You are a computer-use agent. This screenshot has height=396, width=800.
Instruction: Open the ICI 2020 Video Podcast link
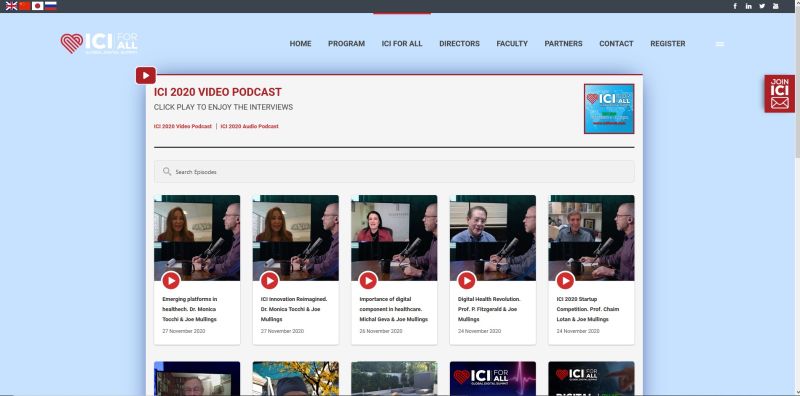tap(183, 126)
